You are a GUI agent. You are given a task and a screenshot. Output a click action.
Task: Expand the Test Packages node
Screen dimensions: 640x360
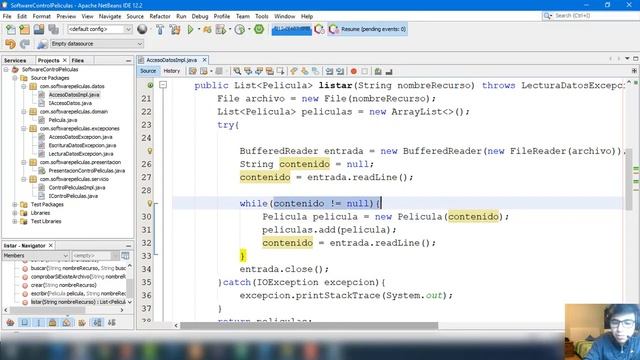point(15,204)
